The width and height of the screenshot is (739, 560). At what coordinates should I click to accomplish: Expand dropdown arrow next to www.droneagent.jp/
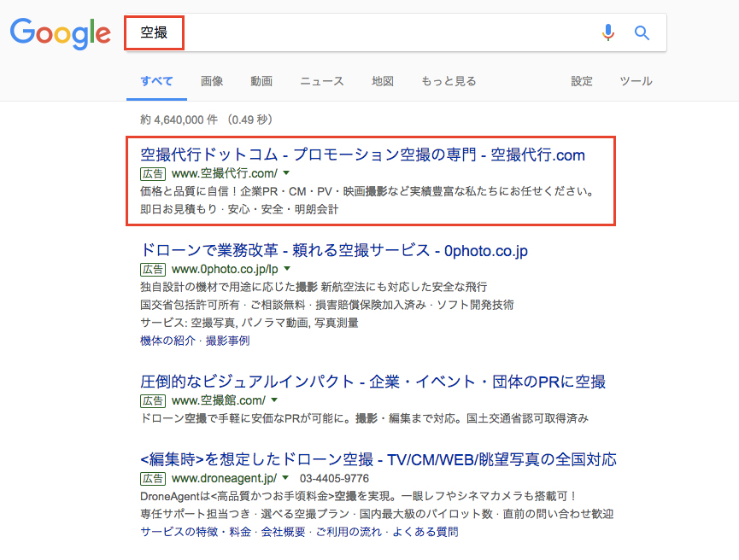285,478
